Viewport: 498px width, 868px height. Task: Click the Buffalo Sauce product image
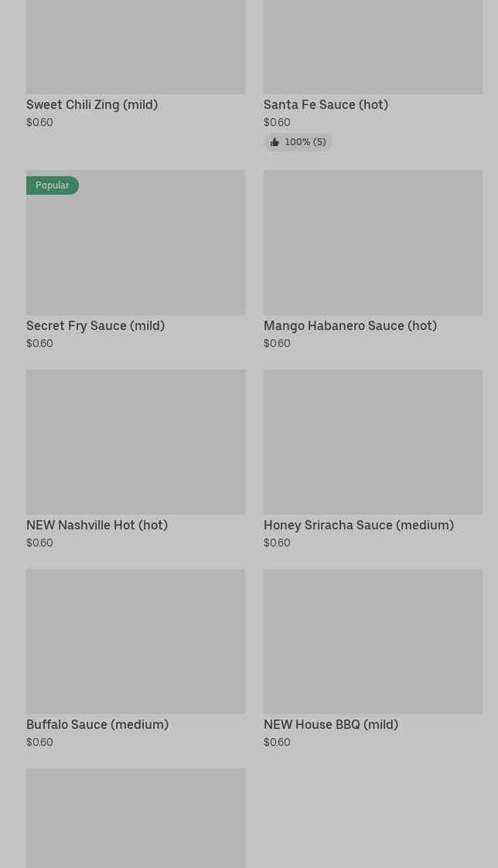point(135,641)
